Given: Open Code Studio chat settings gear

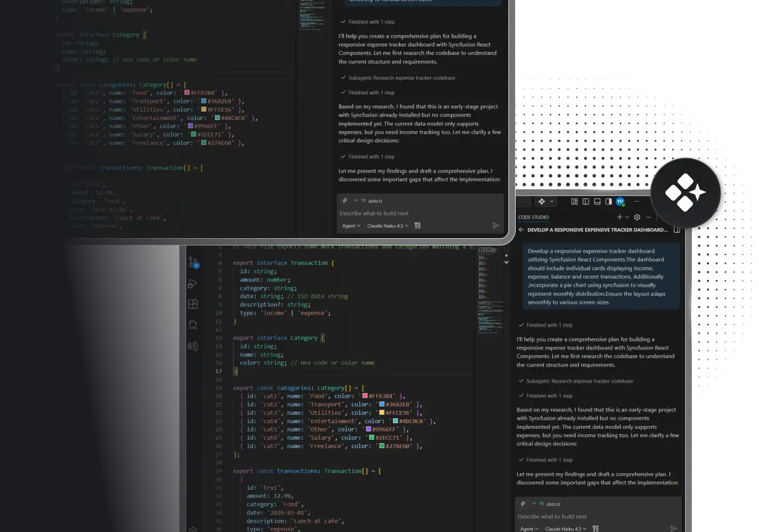Looking at the screenshot, I should pyautogui.click(x=637, y=217).
